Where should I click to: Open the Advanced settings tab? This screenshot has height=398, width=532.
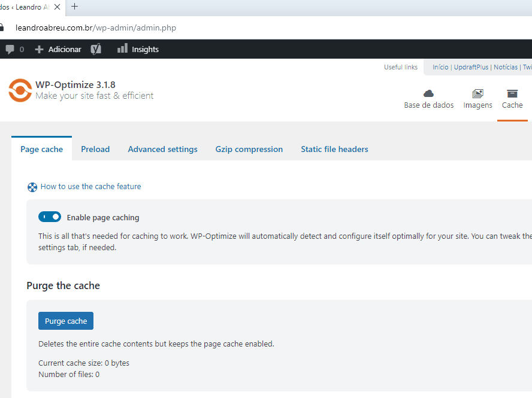(x=162, y=149)
